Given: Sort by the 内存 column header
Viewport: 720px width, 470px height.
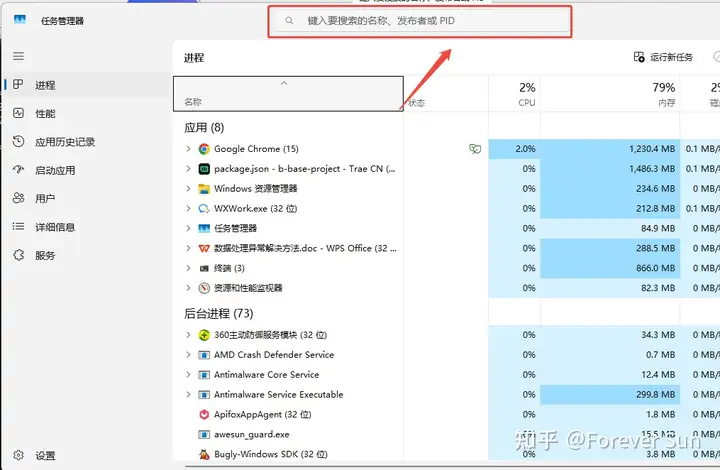Looking at the screenshot, I should click(610, 94).
